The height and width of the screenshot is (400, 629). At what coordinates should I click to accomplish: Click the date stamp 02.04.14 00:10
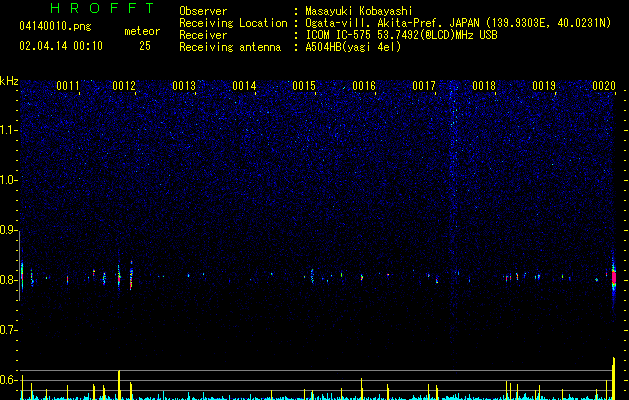[x=61, y=46]
